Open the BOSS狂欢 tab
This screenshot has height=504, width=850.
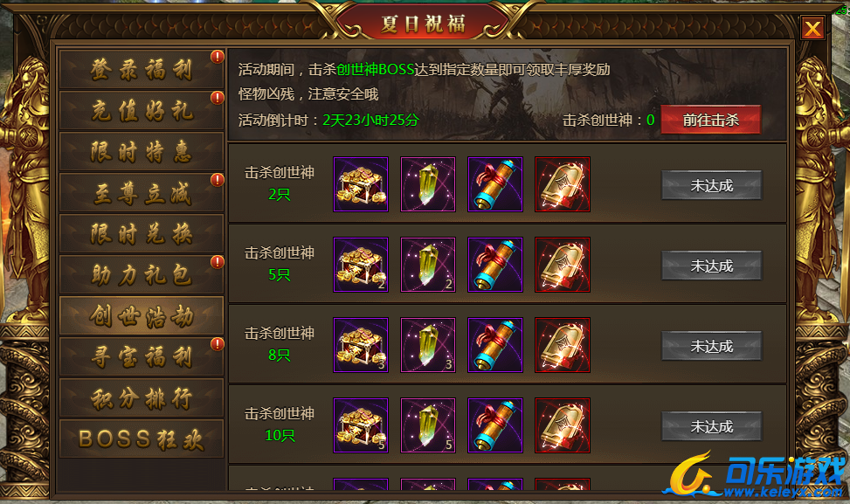tap(141, 439)
